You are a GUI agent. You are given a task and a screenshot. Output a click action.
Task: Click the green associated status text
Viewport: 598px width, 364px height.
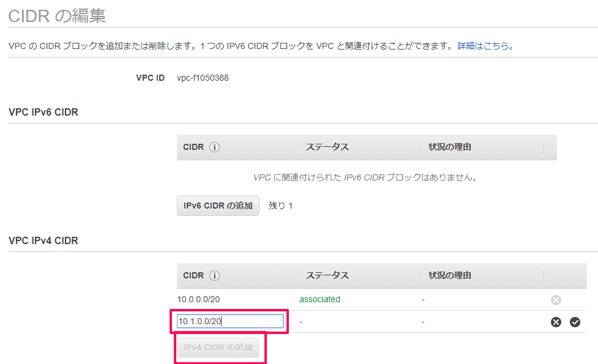320,300
